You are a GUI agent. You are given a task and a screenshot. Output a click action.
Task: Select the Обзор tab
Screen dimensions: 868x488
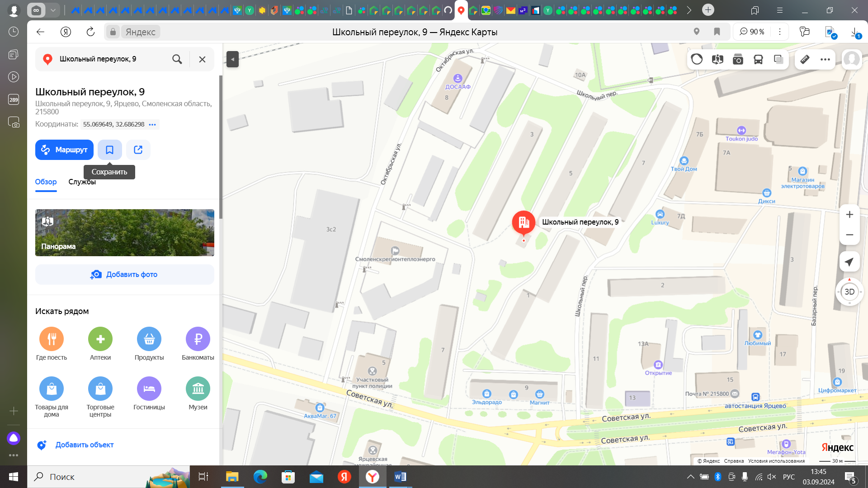(x=46, y=182)
